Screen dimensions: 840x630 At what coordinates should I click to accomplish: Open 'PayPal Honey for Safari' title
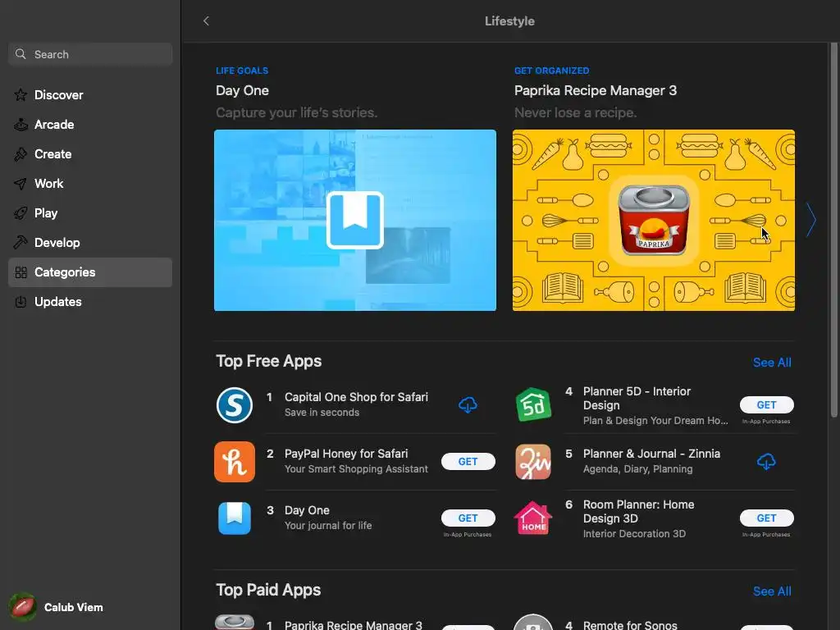click(x=346, y=454)
